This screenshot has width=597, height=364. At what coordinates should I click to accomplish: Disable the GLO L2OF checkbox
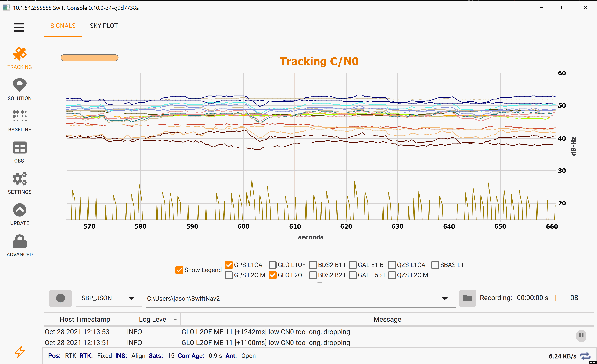(273, 275)
